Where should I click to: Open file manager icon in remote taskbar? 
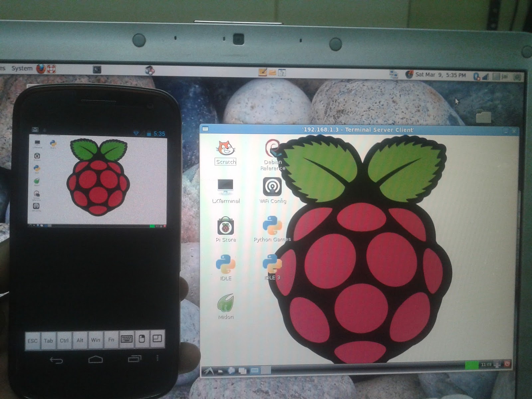220,371
